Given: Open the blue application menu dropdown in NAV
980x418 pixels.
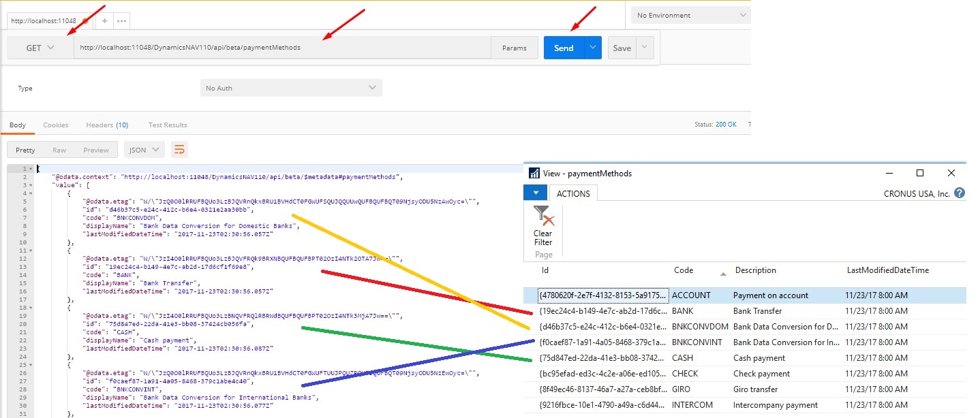Looking at the screenshot, I should pyautogui.click(x=535, y=193).
